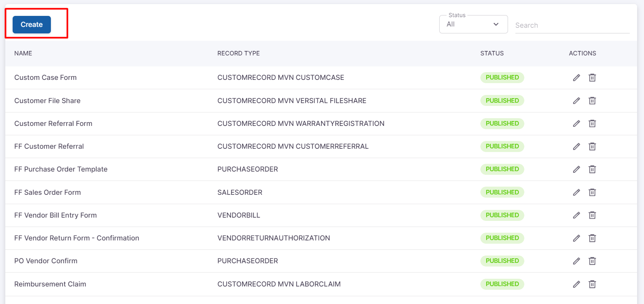Edit the FF Sales Order Form
644x304 pixels.
coord(576,192)
